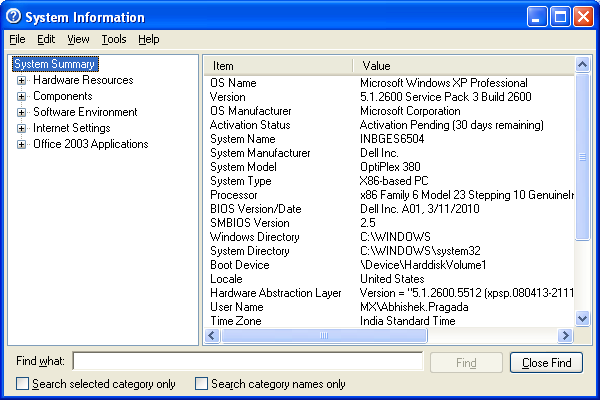Select the Processor row
Image resolution: width=600 pixels, height=400 pixels.
pos(390,195)
